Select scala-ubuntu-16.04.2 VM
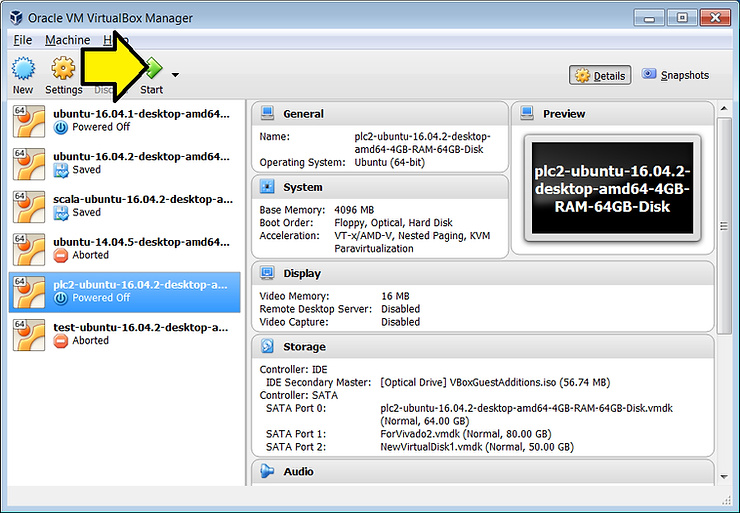 coord(125,206)
